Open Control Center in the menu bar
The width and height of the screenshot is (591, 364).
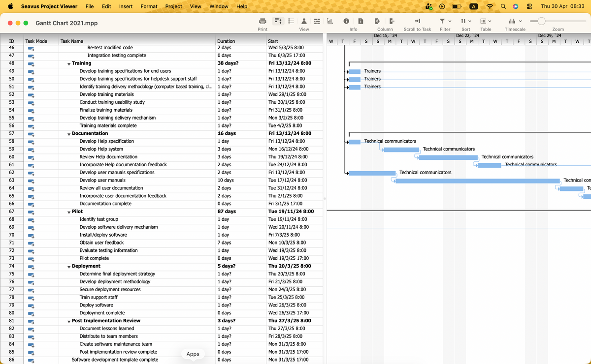point(529,6)
